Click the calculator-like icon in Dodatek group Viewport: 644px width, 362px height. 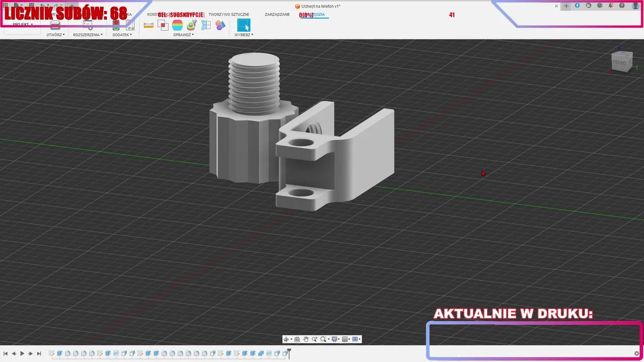point(130,25)
